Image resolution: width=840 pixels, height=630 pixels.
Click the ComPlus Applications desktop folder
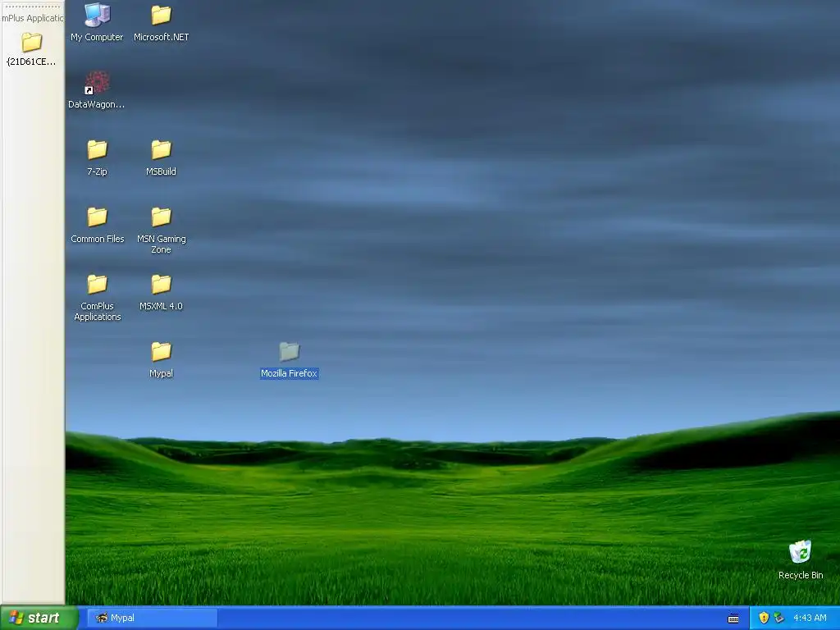[x=97, y=298]
